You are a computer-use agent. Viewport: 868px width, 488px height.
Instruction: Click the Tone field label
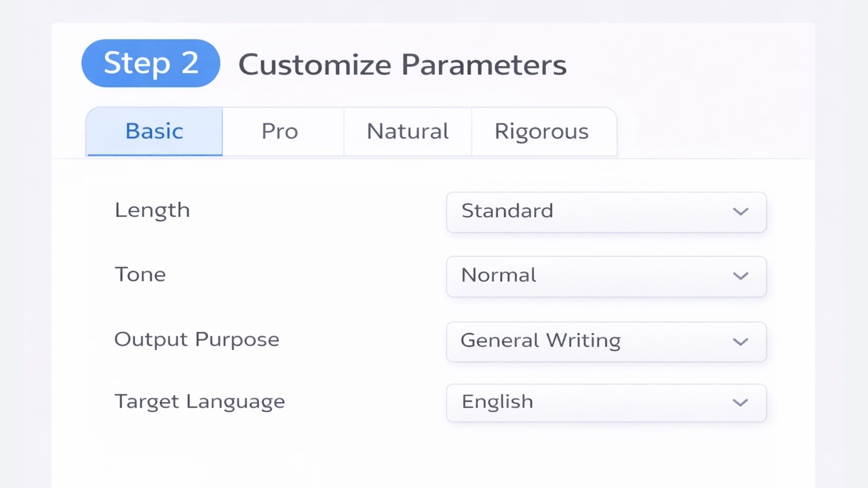[x=140, y=274]
